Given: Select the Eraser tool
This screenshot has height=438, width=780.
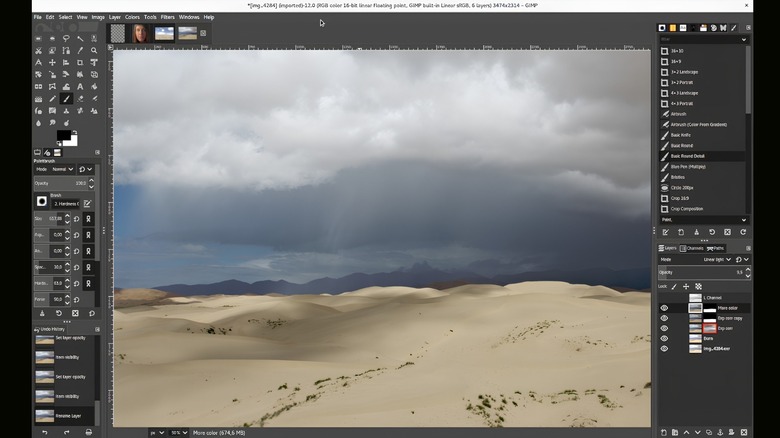Looking at the screenshot, I should [x=80, y=99].
